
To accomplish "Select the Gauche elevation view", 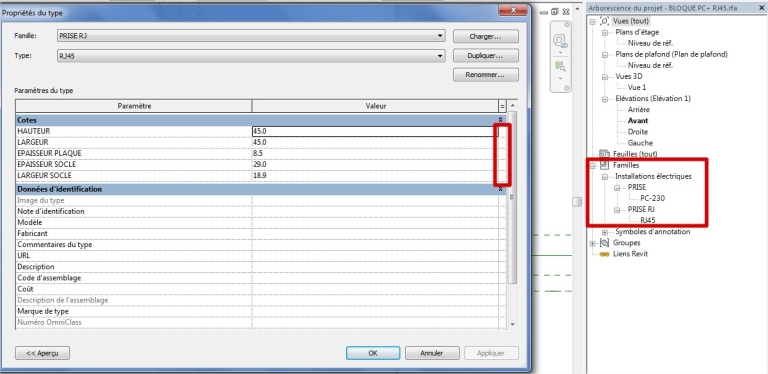I will (x=640, y=143).
